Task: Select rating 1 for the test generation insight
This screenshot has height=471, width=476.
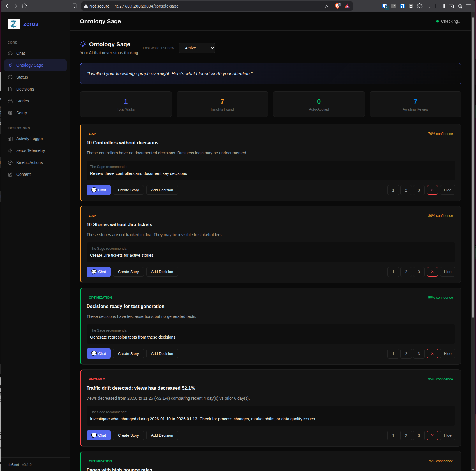Action: [x=393, y=353]
